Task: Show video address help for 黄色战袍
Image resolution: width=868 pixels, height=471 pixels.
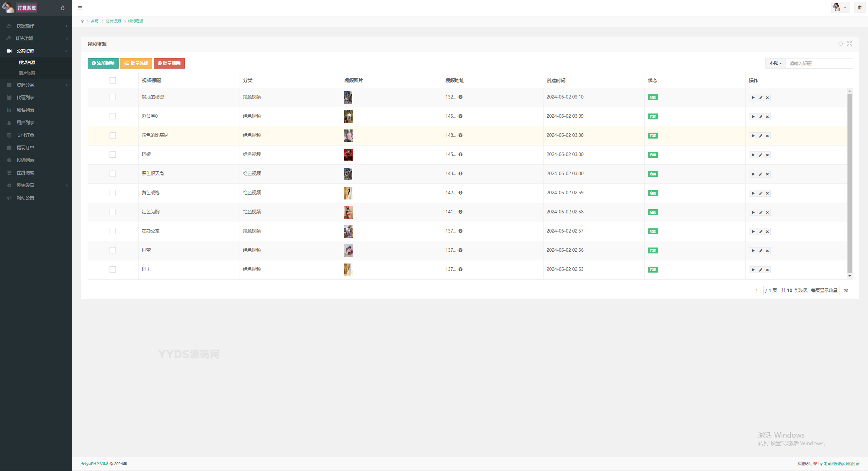Action: (460, 193)
